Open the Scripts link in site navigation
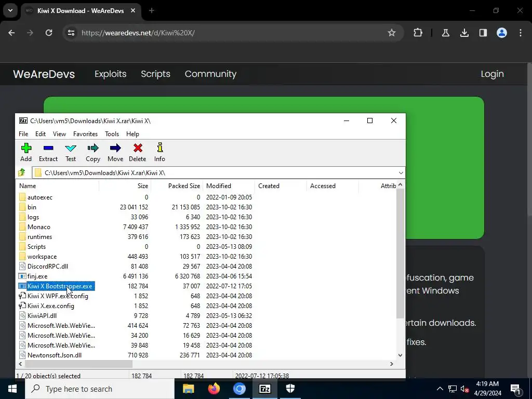The image size is (532, 399). coord(155,74)
